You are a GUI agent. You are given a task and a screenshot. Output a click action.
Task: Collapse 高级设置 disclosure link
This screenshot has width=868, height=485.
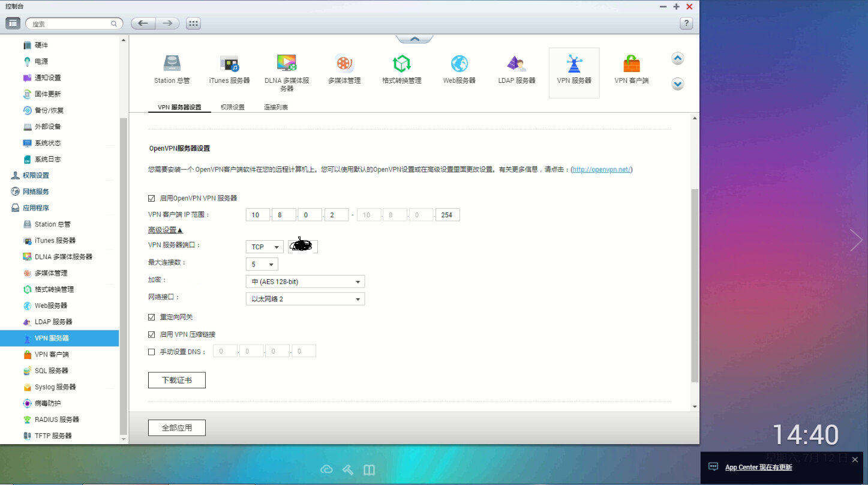(166, 230)
